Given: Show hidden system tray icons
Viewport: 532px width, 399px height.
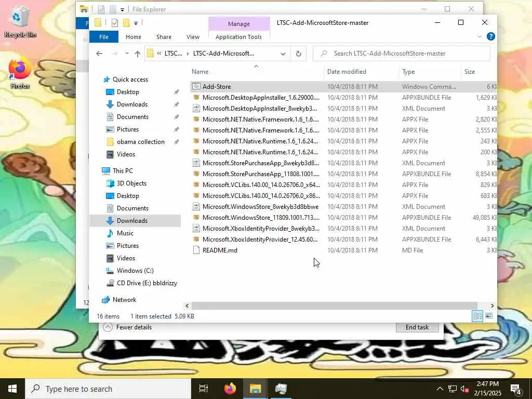Looking at the screenshot, I should click(440, 389).
